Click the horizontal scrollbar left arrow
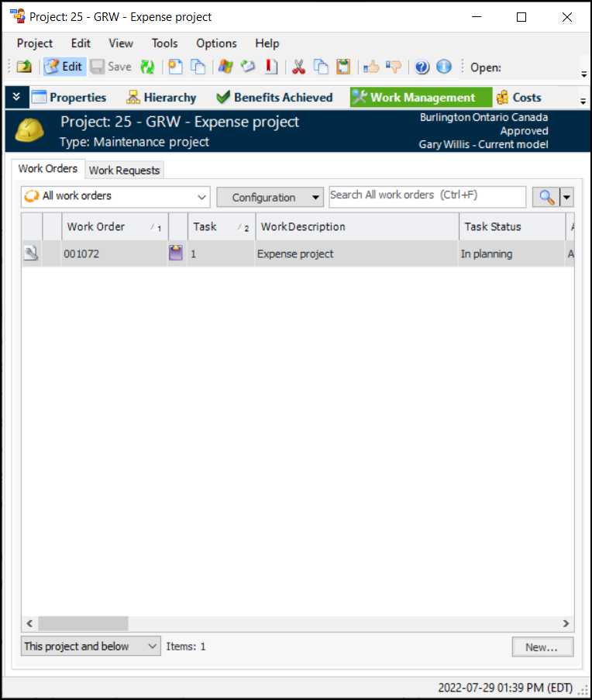The height and width of the screenshot is (700, 592). click(29, 624)
